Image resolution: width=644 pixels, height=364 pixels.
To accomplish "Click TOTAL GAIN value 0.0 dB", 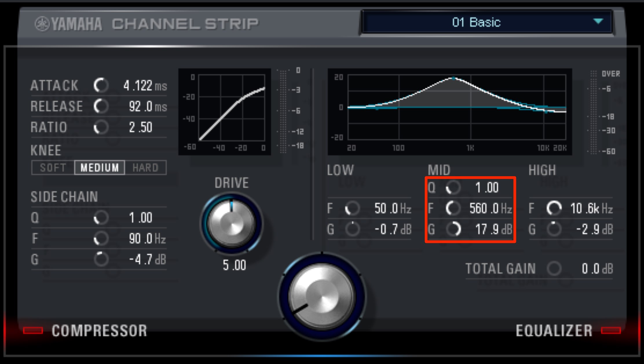I will 597,269.
